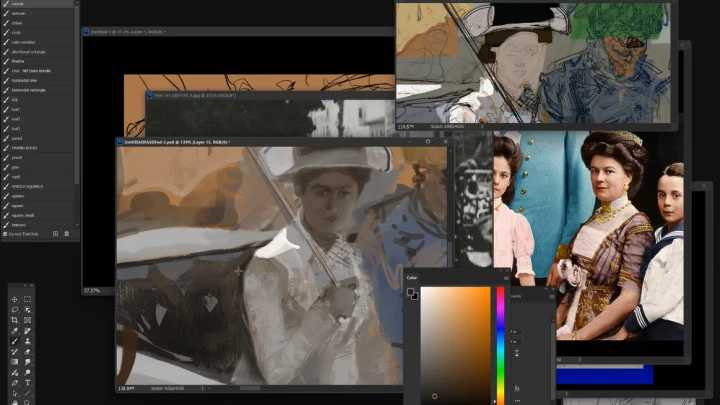
Task: Collapse the floating toolbox panel
Action: pyautogui.click(x=25, y=286)
